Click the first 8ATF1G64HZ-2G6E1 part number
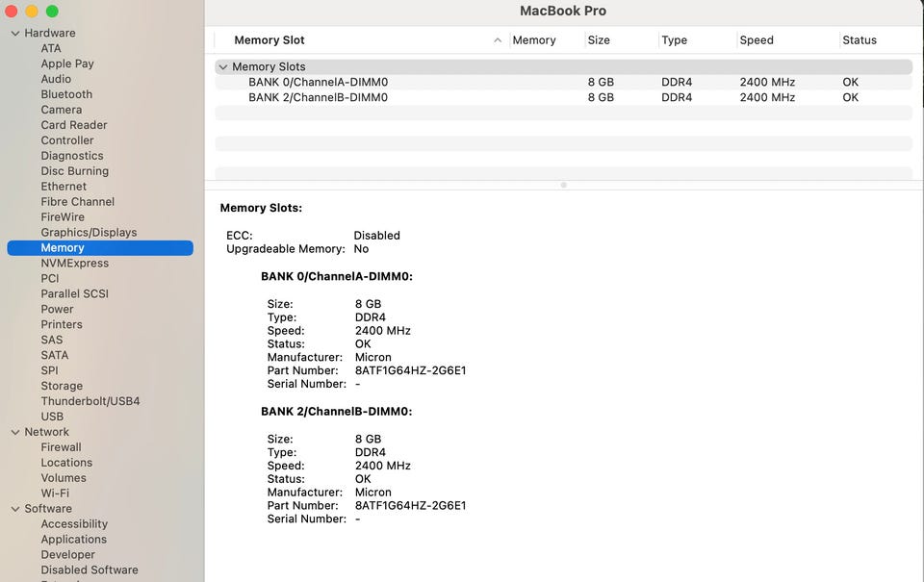This screenshot has height=582, width=924. 410,370
